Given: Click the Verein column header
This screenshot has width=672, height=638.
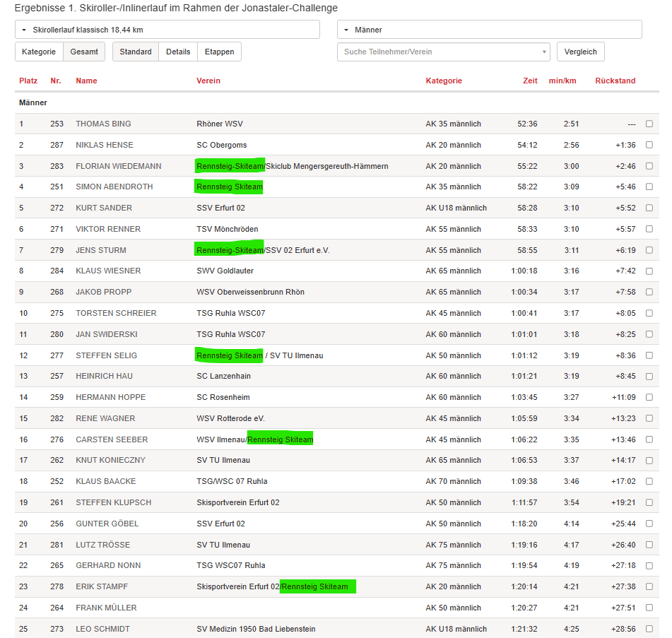Looking at the screenshot, I should click(x=208, y=81).
